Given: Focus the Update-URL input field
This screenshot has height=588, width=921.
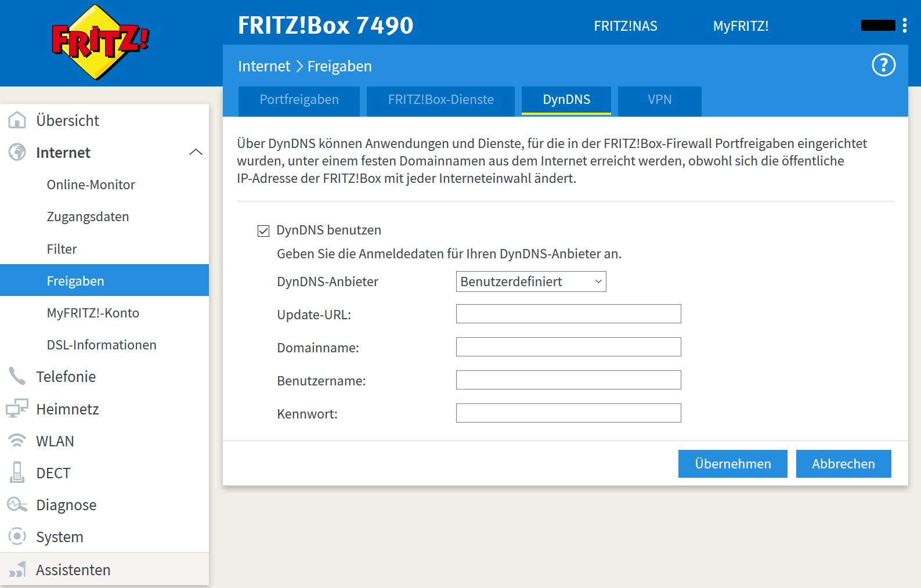Looking at the screenshot, I should (569, 314).
